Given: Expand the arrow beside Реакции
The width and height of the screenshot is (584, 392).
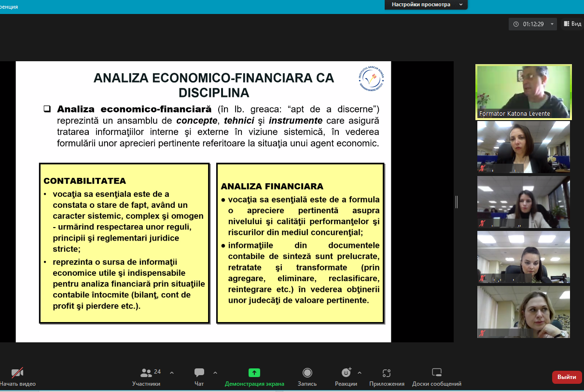Looking at the screenshot, I should pyautogui.click(x=360, y=373).
